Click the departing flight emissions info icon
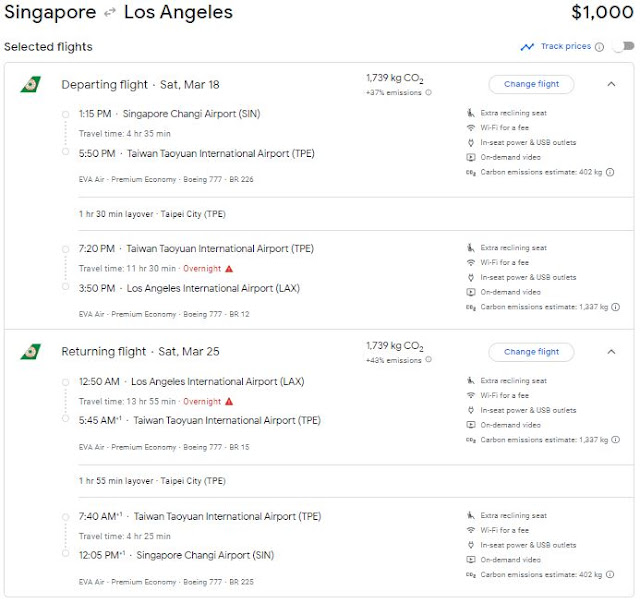The image size is (640, 603). 429,93
